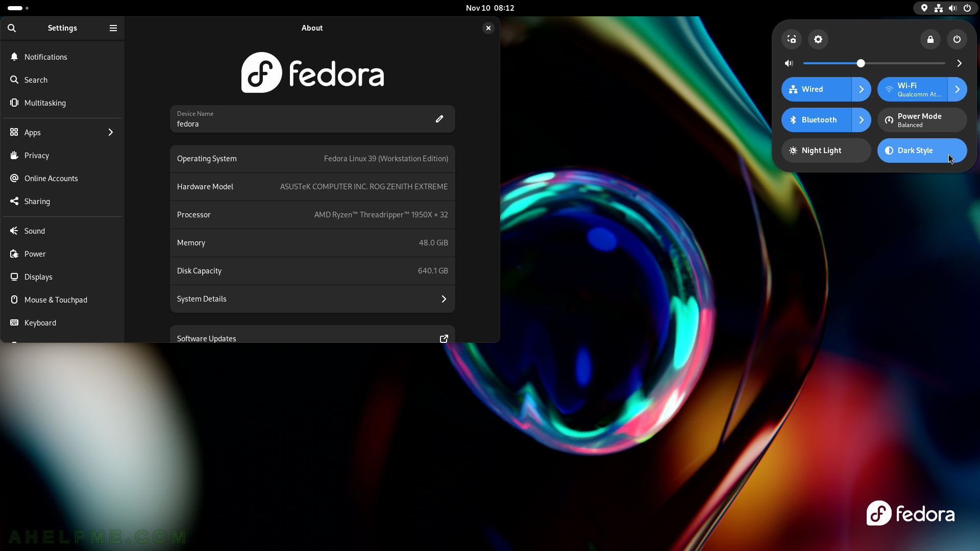Viewport: 980px width, 551px height.
Task: Open Online Accounts settings
Action: 62,179
